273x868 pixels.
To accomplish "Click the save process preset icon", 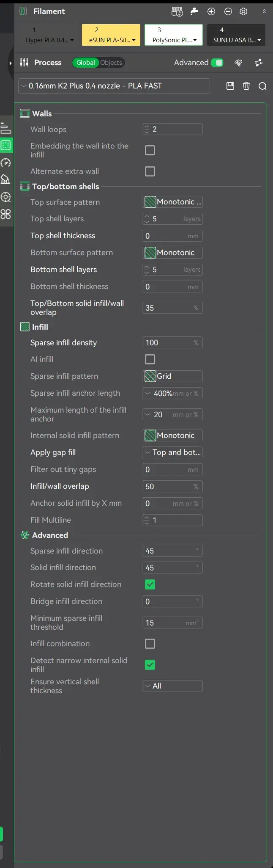I will tap(230, 86).
